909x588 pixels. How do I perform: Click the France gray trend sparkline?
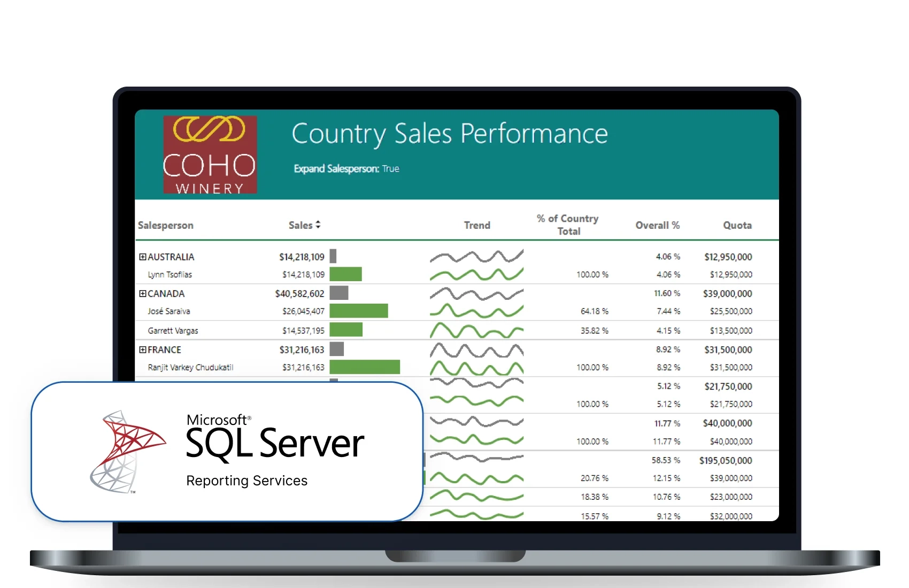pos(476,350)
